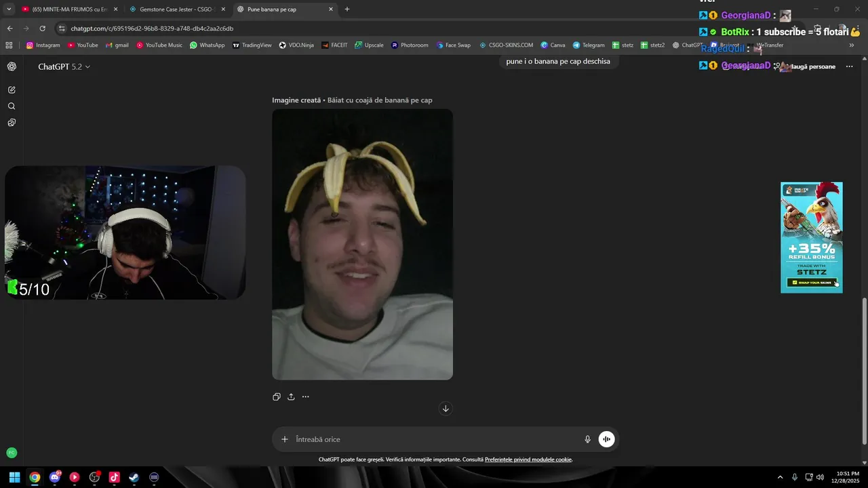This screenshot has height=488, width=868.
Task: Start a new chat with the compose icon
Action: pyautogui.click(x=12, y=89)
